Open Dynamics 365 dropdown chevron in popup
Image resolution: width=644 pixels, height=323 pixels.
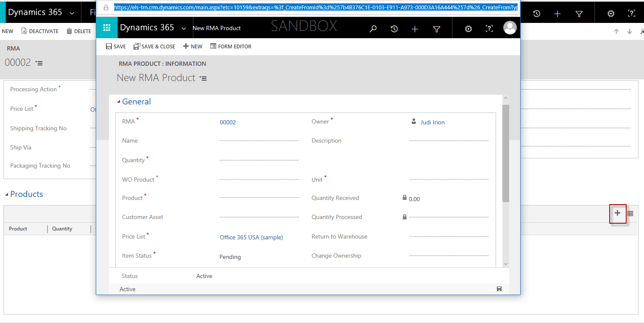click(x=184, y=28)
